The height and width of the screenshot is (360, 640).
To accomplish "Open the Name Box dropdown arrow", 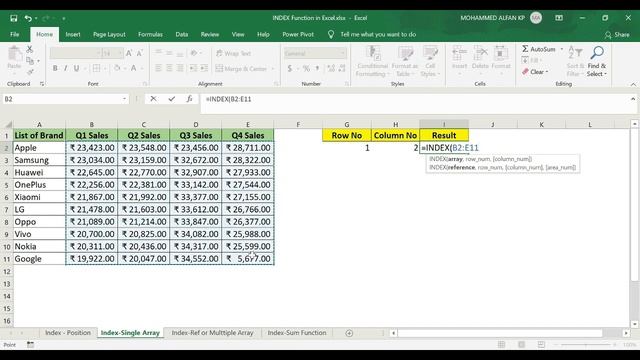I will 124,99.
